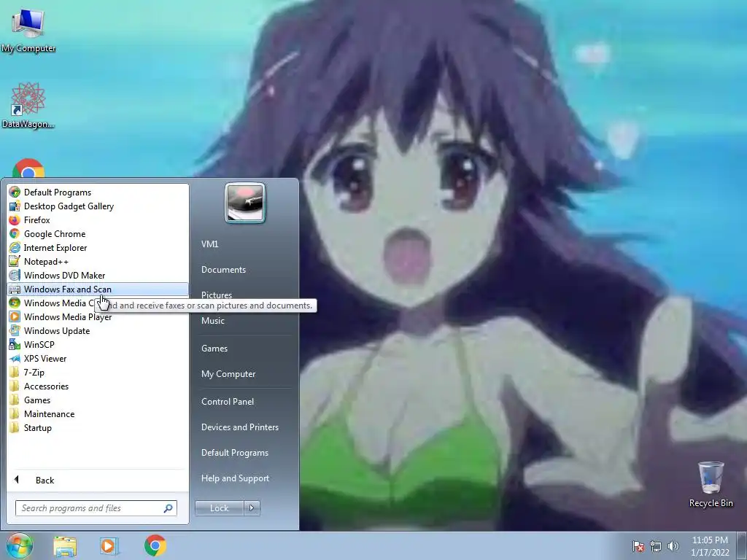
Task: Open Windows Update
Action: coord(98,330)
